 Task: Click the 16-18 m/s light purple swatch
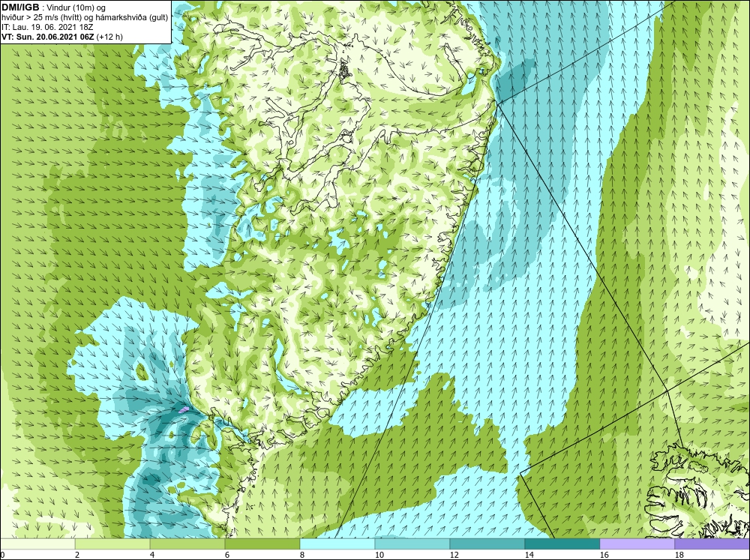(x=637, y=544)
